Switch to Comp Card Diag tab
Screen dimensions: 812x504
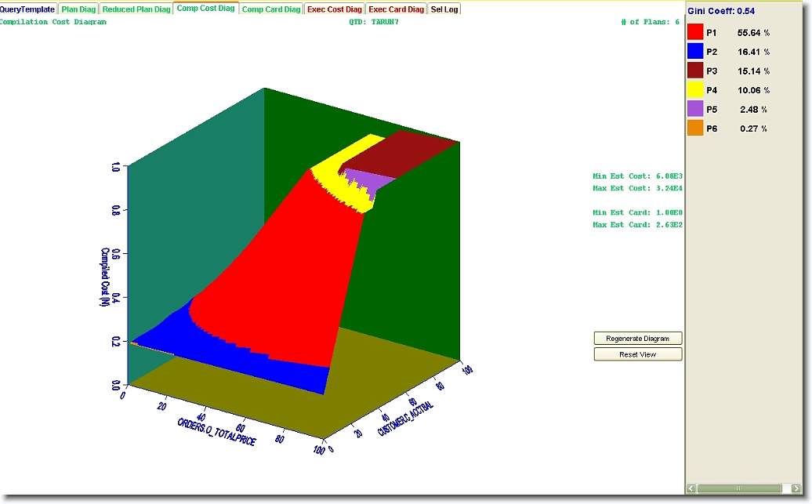pyautogui.click(x=271, y=9)
